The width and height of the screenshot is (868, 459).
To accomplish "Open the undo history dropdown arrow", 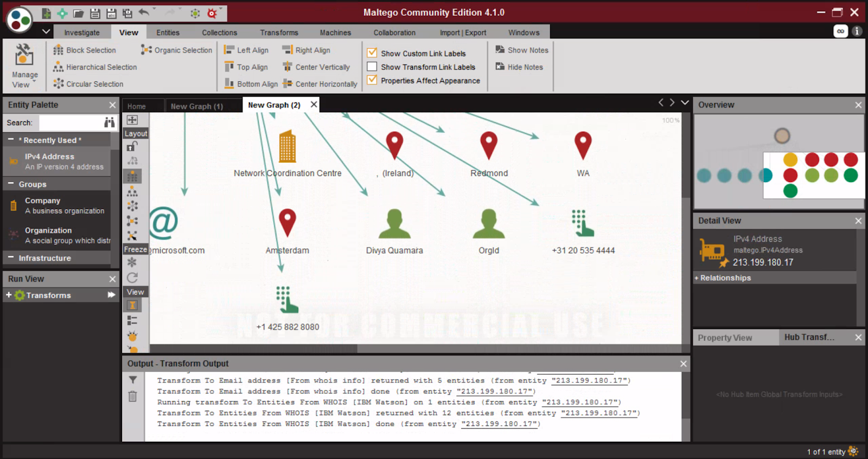I will click(155, 10).
